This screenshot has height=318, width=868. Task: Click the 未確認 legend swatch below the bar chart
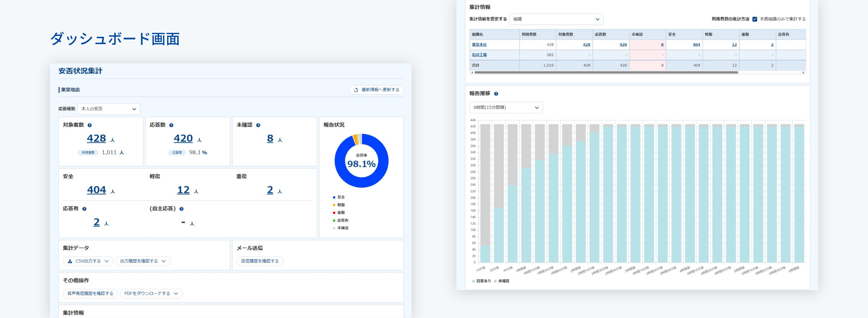(495, 281)
